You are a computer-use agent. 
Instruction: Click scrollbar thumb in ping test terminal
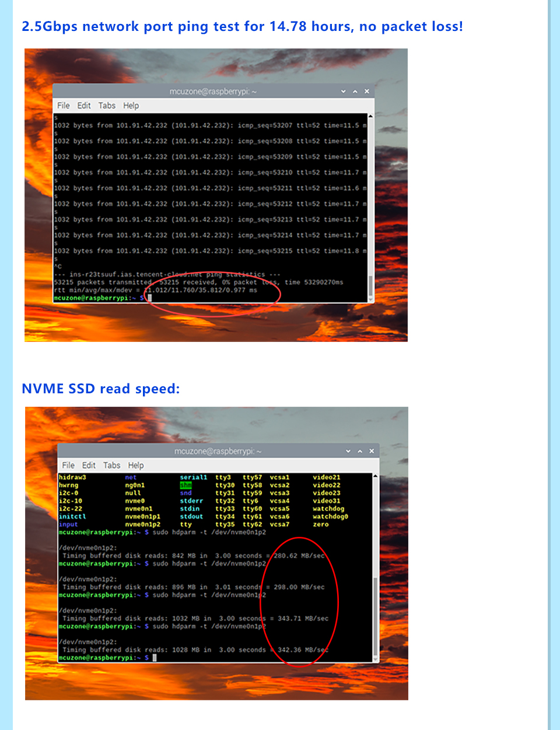(370, 286)
